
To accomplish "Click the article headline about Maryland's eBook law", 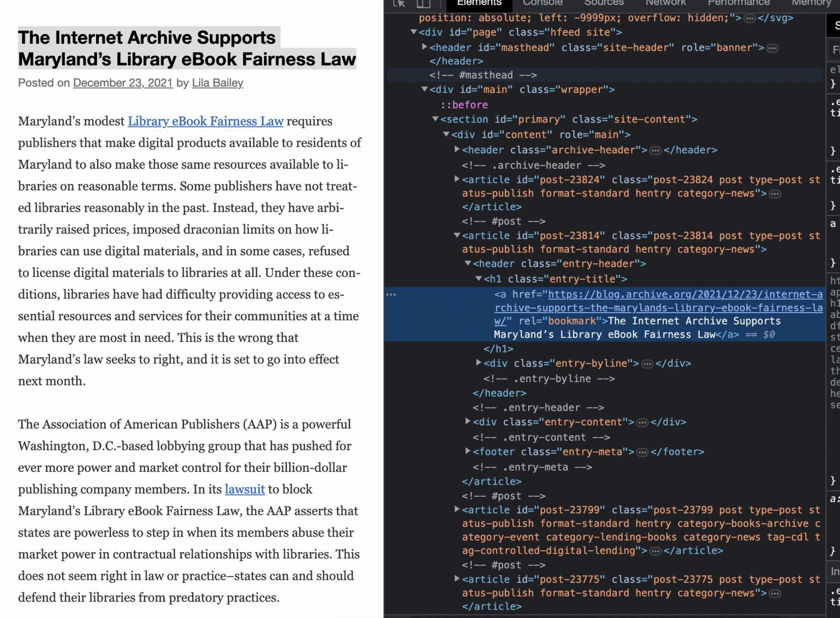I will 187,49.
